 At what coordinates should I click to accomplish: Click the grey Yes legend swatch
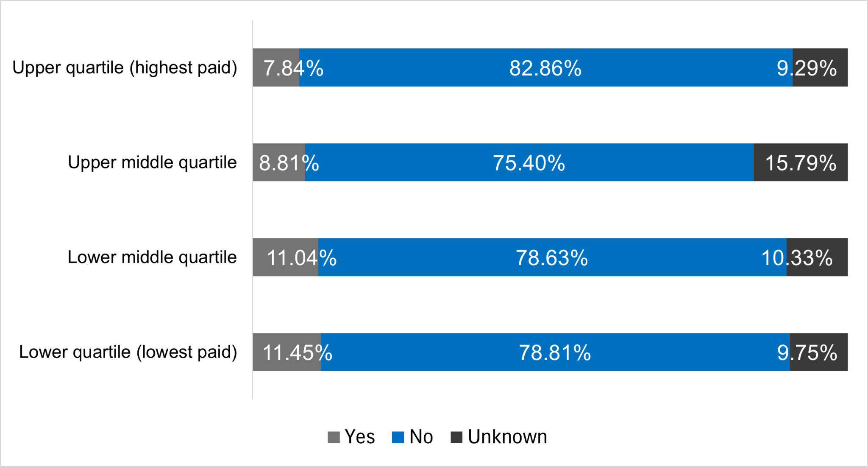(334, 437)
